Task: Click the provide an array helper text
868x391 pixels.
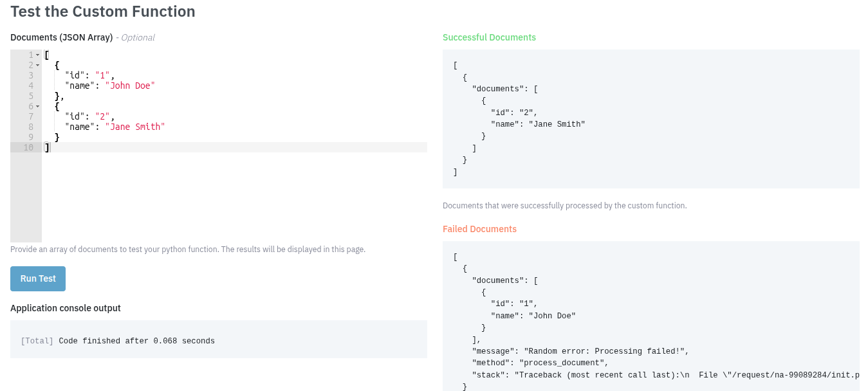Action: pos(188,249)
